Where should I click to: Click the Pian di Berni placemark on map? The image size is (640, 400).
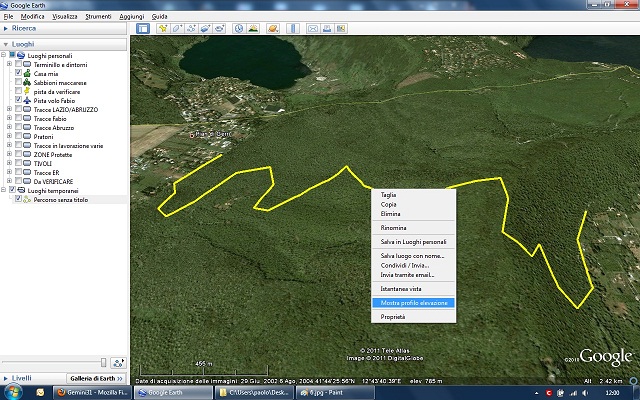pyautogui.click(x=192, y=135)
